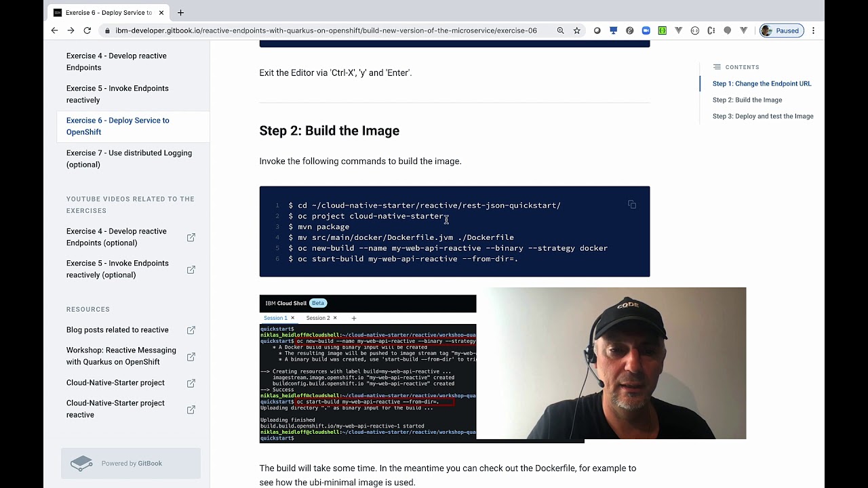This screenshot has width=868, height=488.
Task: Click external-link icon beside Cloud-Native-Starter project
Action: (x=191, y=383)
